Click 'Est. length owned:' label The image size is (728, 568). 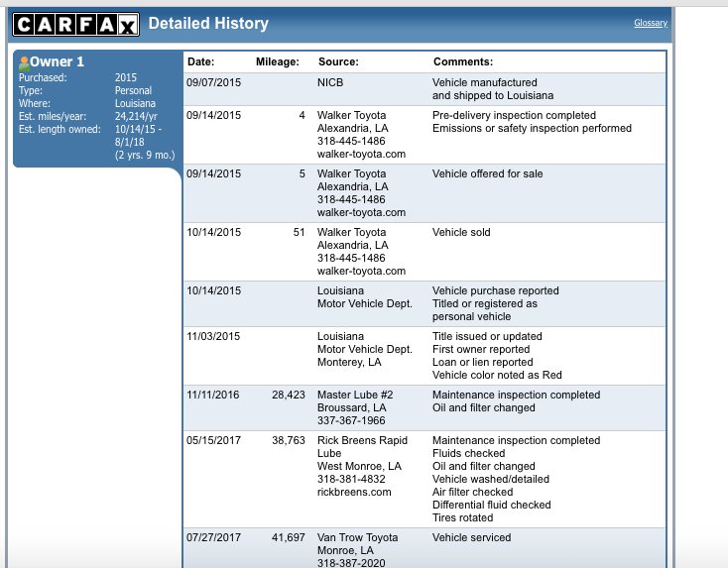60,129
